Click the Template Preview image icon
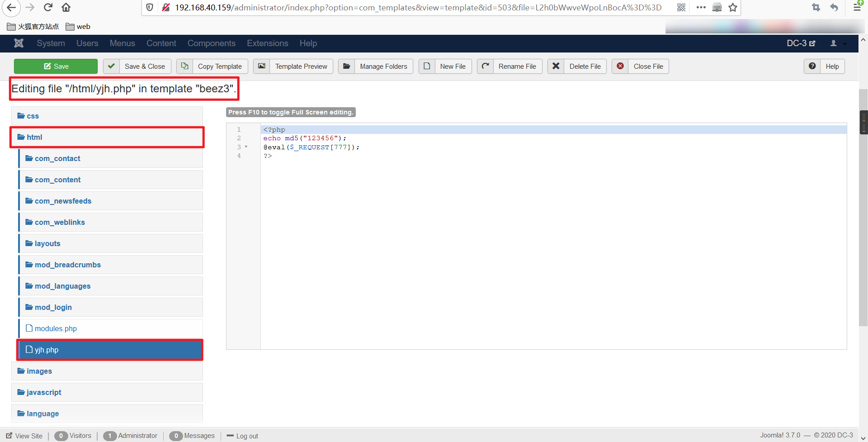 pyautogui.click(x=262, y=66)
